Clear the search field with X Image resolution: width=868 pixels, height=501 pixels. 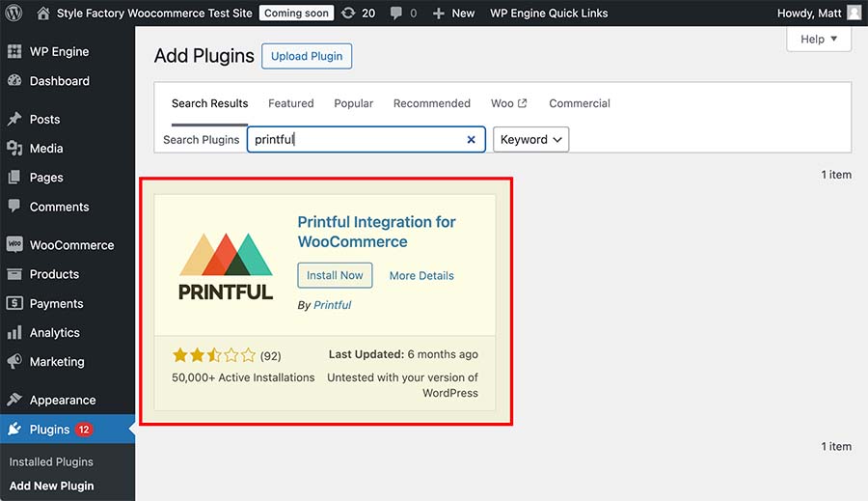[x=471, y=140]
